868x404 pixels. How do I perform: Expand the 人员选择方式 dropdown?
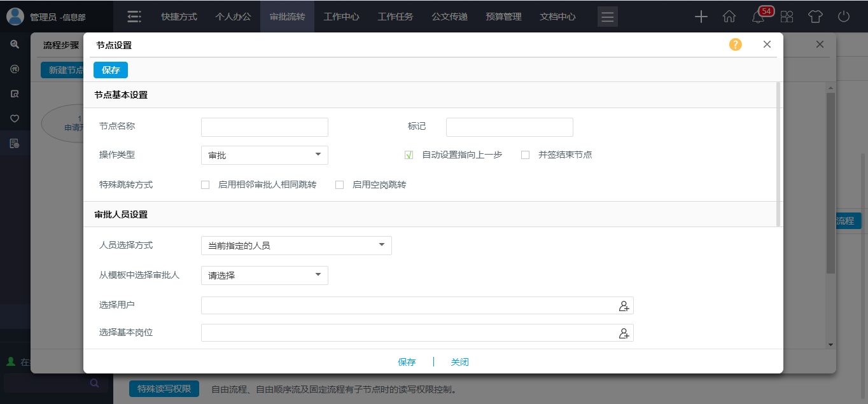(296, 246)
